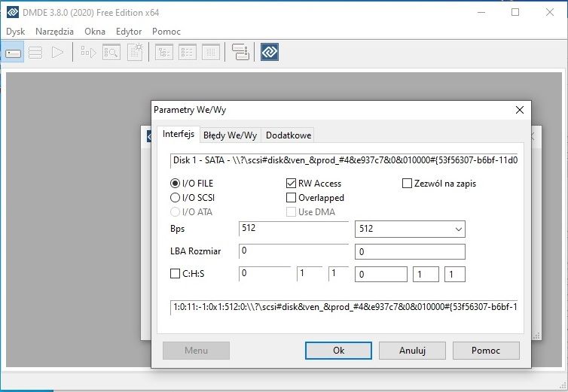
Task: Click the toolbar icon with sun star
Action: 135,52
